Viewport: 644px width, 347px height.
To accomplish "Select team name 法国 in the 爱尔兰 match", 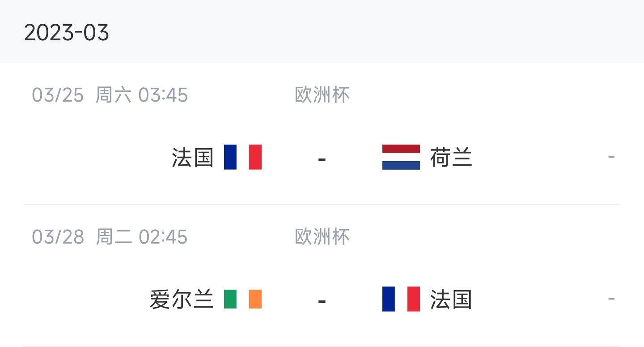I will pos(451,300).
